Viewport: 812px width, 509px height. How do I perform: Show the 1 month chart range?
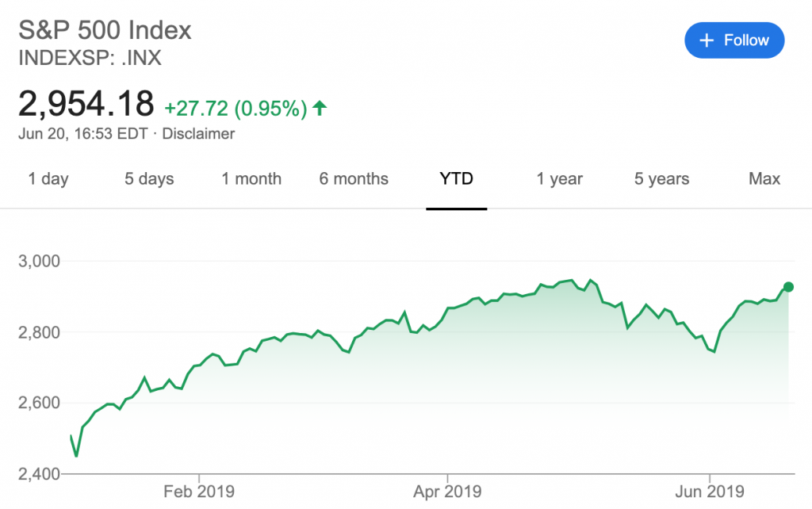251,178
